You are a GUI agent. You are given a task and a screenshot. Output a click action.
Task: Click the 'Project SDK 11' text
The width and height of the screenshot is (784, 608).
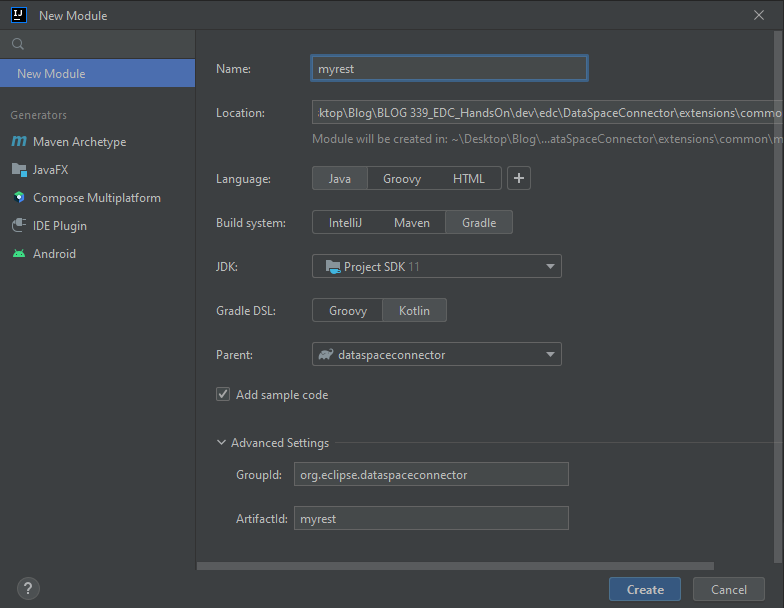[x=382, y=266]
